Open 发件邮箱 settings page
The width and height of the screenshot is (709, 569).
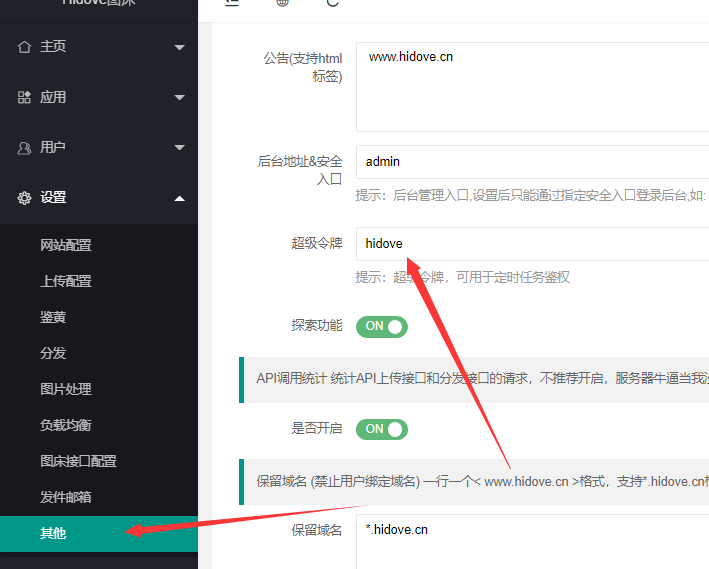[x=99, y=497]
